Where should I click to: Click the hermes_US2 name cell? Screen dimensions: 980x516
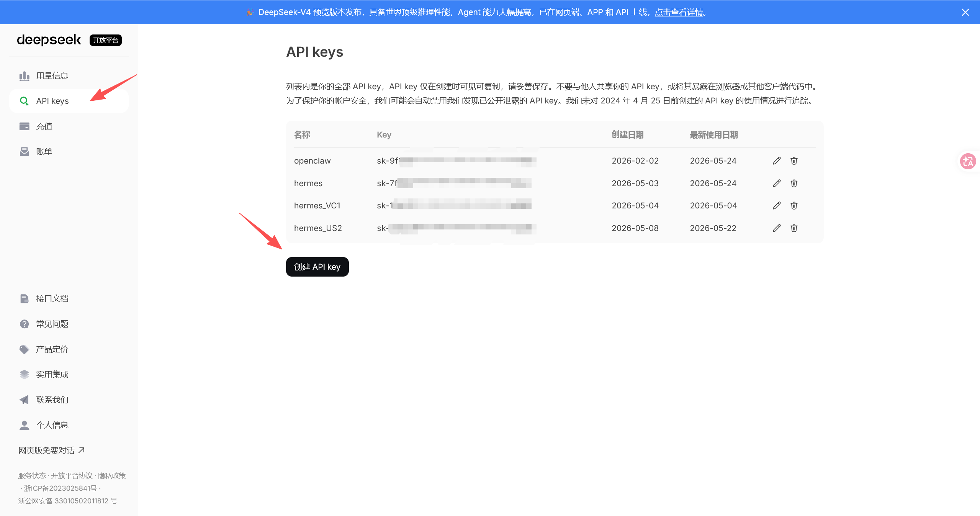tap(318, 228)
